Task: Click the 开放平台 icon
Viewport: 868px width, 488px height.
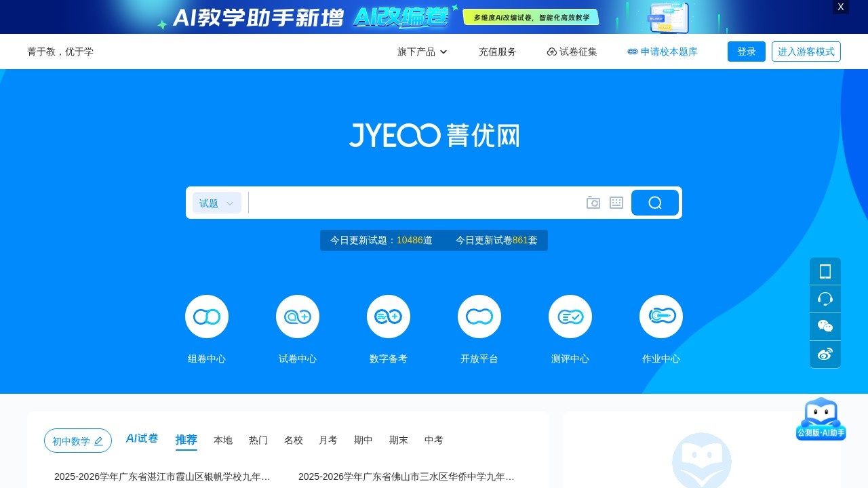Action: [479, 316]
